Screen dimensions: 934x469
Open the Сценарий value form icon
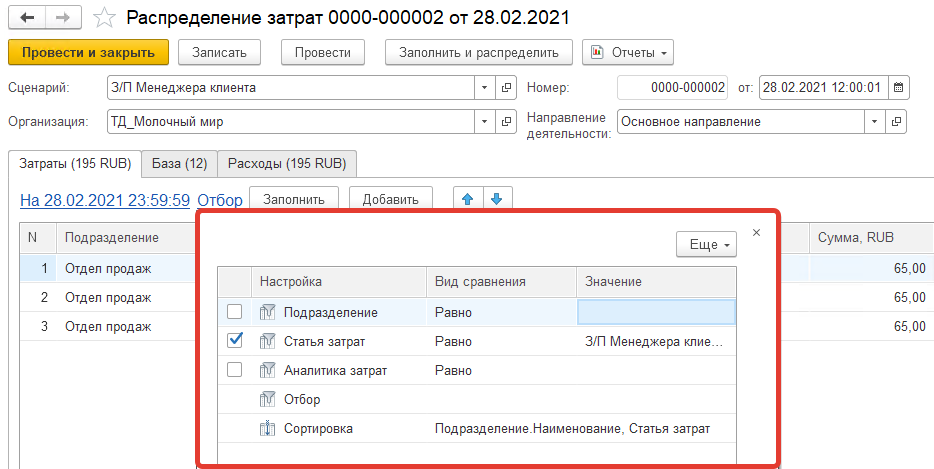coord(506,87)
